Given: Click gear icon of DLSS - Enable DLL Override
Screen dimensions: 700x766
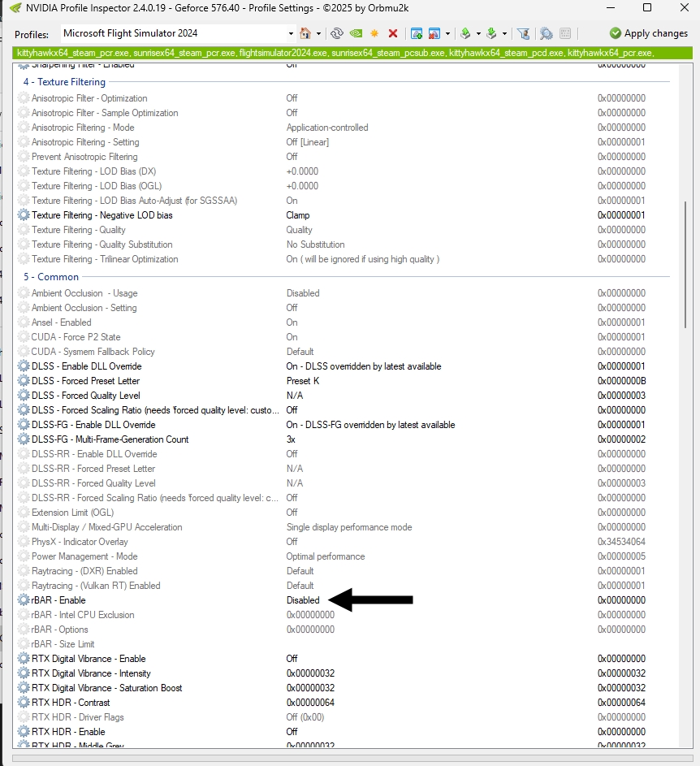Looking at the screenshot, I should pyautogui.click(x=24, y=366).
